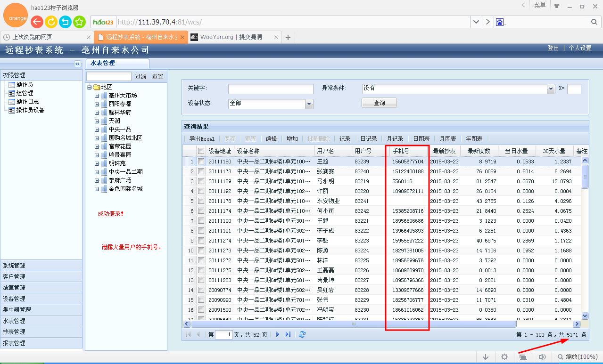Check the row for 陈勇
This screenshot has width=603, height=364.
(x=201, y=251)
